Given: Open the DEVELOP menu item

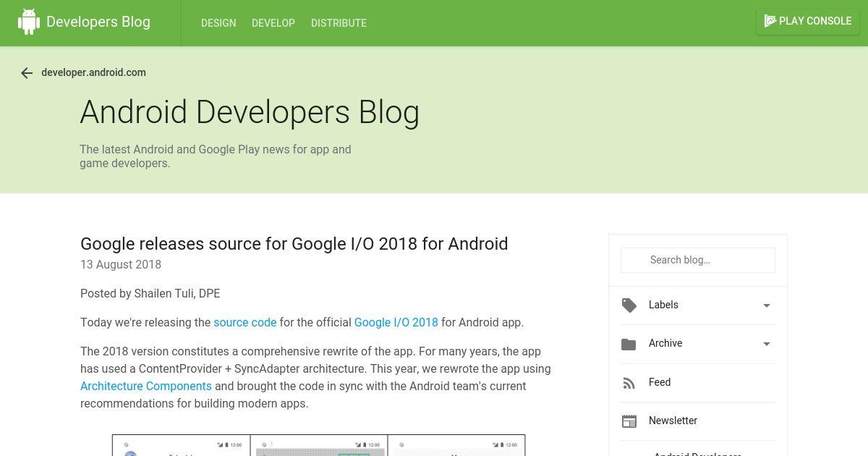Looking at the screenshot, I should 273,23.
